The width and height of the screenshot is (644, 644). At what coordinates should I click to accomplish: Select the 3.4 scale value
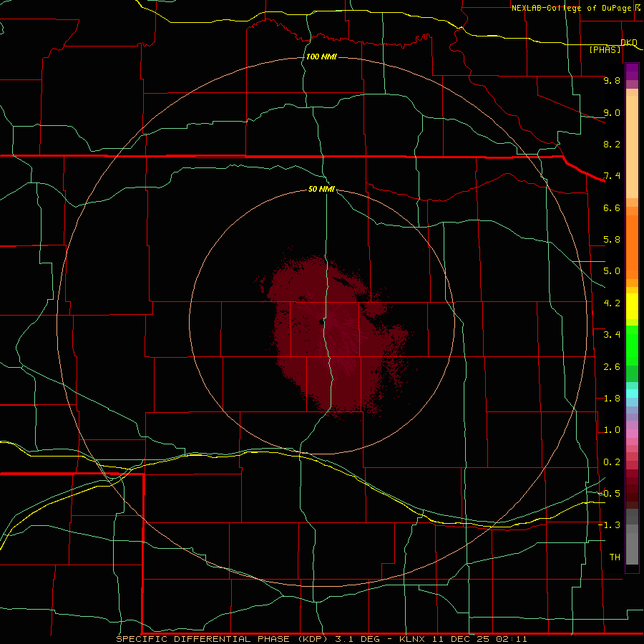click(612, 335)
